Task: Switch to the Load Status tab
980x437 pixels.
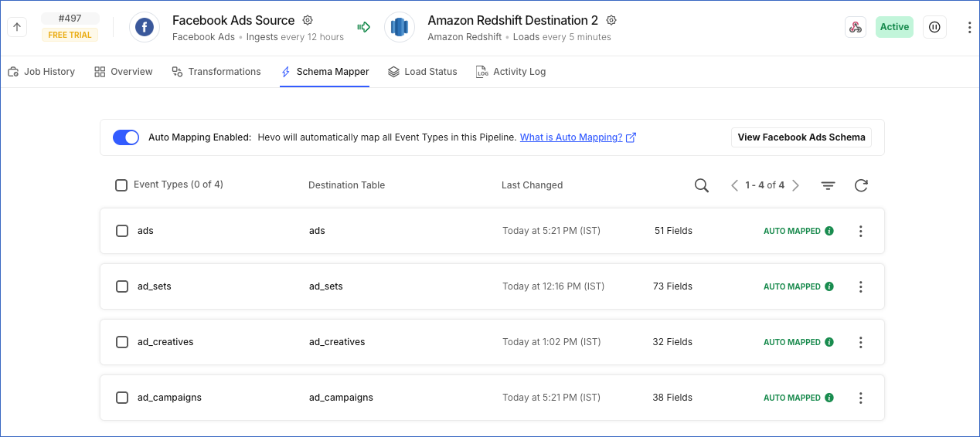Action: pyautogui.click(x=423, y=72)
